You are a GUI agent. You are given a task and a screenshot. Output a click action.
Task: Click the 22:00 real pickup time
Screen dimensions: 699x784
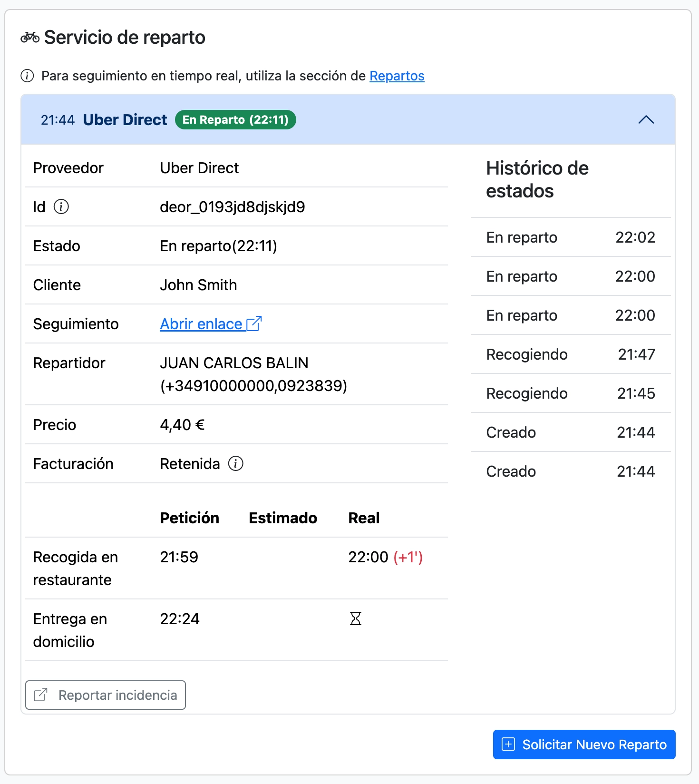tap(368, 557)
